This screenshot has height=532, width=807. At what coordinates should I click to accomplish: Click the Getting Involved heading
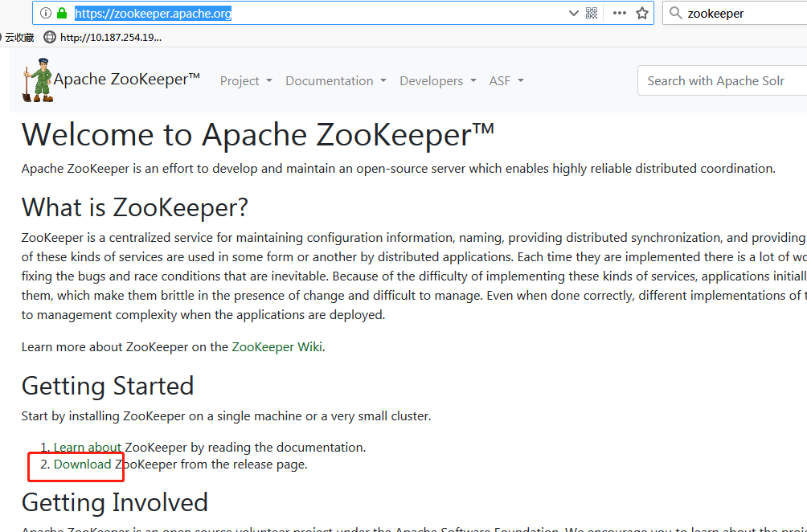[x=115, y=502]
